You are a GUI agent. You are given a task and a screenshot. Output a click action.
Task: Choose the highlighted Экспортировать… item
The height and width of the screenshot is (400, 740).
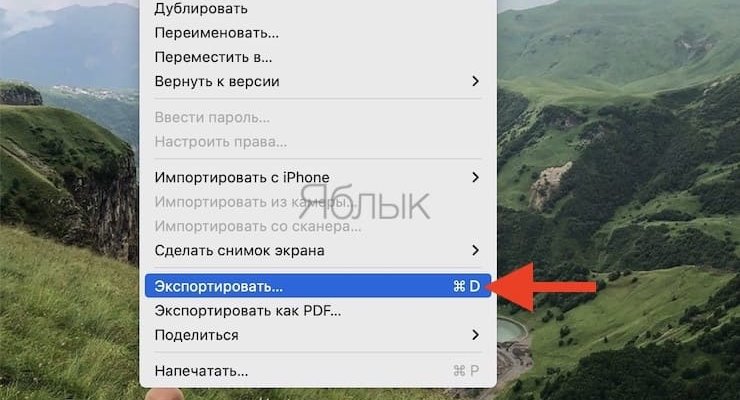click(318, 286)
